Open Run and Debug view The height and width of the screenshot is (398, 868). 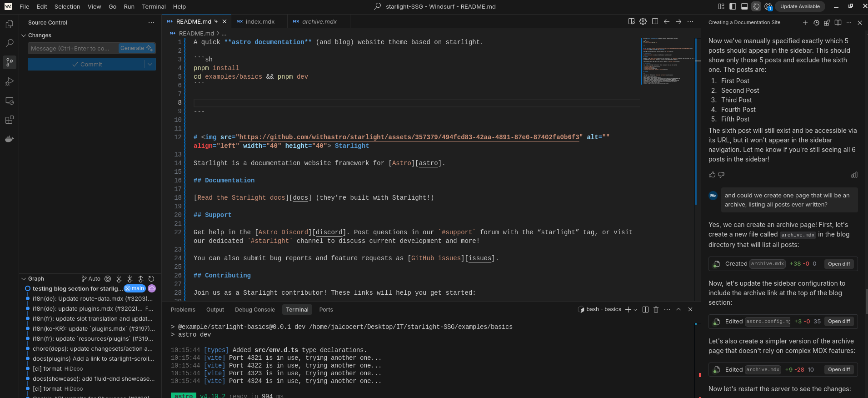coord(9,81)
